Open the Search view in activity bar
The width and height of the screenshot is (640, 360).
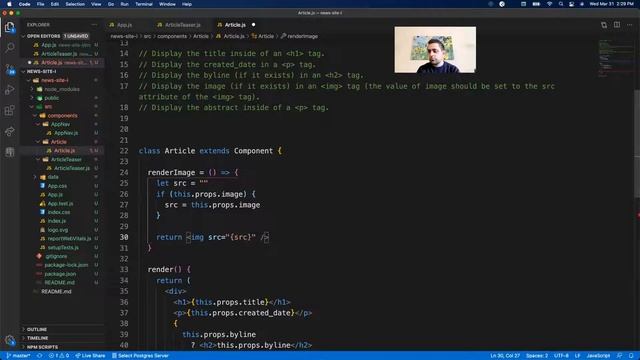pyautogui.click(x=10, y=48)
